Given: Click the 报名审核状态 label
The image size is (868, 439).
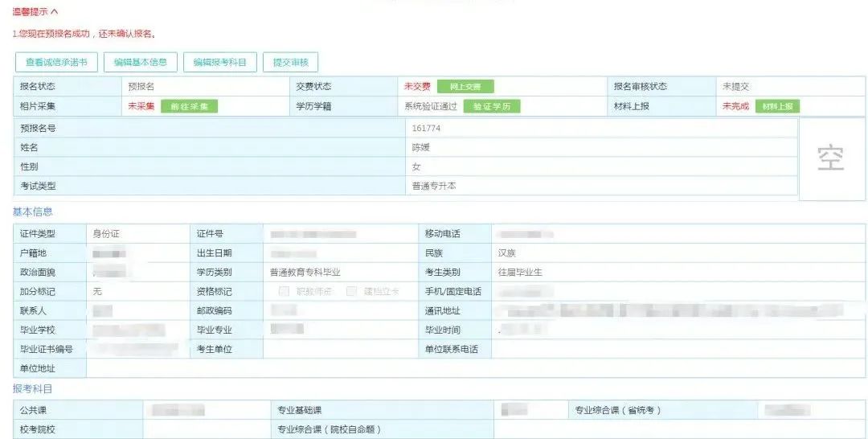Looking at the screenshot, I should (x=641, y=87).
